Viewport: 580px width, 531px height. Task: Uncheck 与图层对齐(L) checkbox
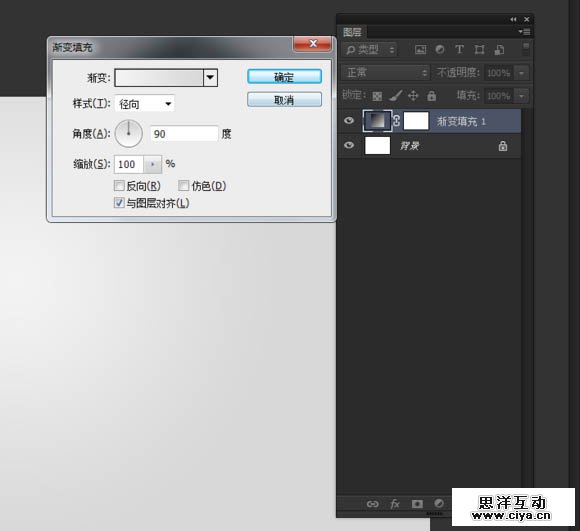point(119,203)
